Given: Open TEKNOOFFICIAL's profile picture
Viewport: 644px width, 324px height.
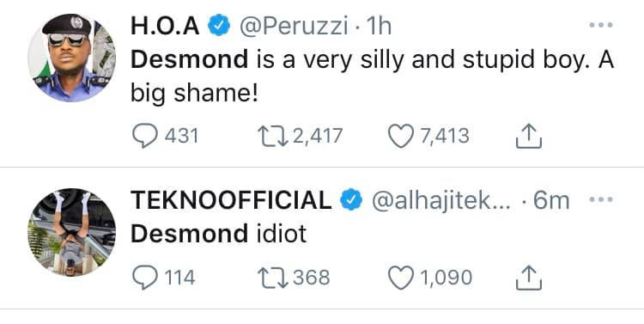Looking at the screenshot, I should [72, 232].
